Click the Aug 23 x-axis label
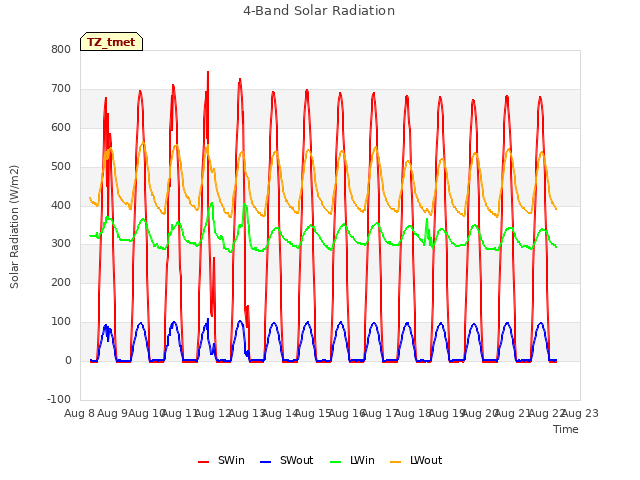The height and width of the screenshot is (480, 640). [x=580, y=413]
